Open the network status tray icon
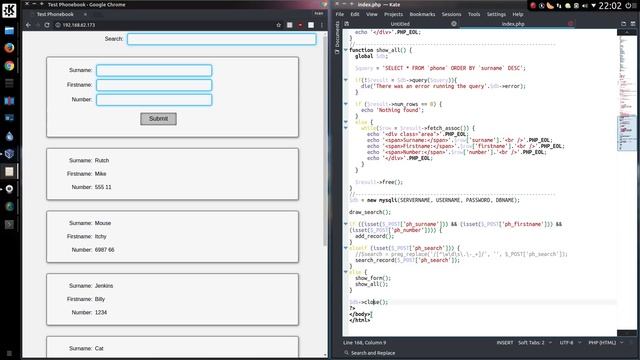640x360 pixels. [x=559, y=6]
